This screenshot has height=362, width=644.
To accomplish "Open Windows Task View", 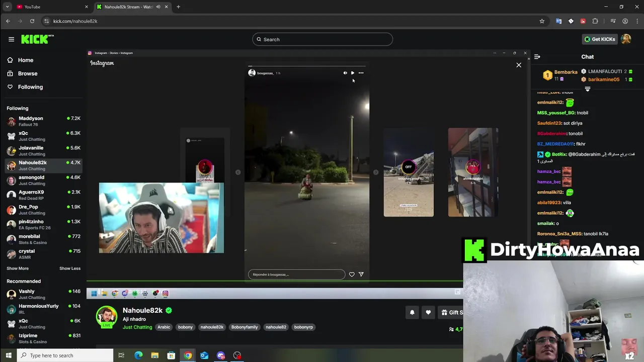I will coord(121,355).
